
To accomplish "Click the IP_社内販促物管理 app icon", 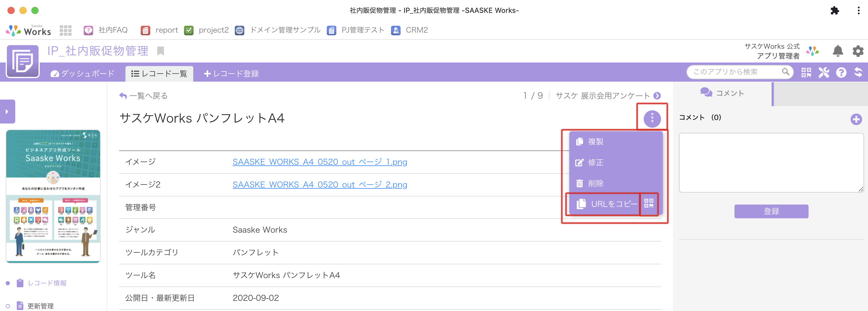I will tap(23, 61).
